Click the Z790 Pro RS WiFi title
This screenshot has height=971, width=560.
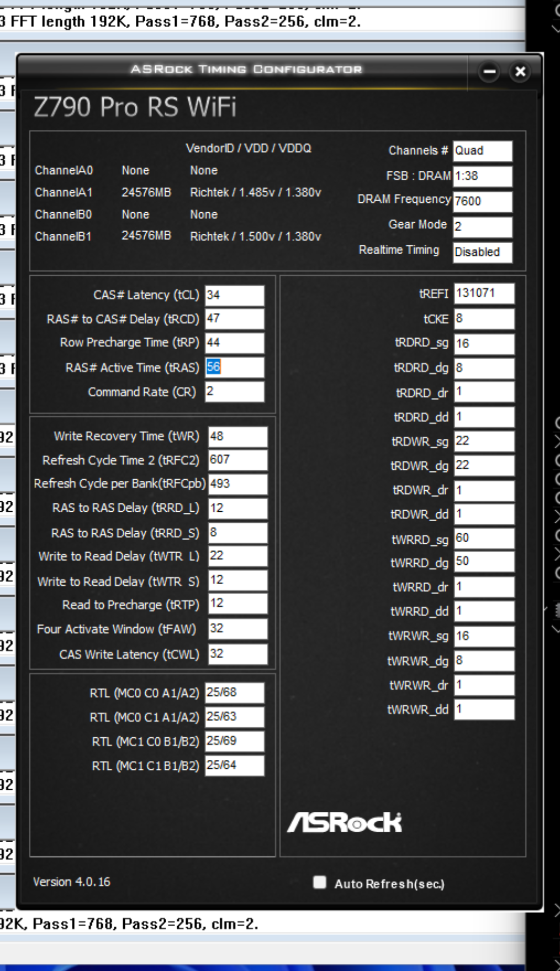[x=135, y=107]
